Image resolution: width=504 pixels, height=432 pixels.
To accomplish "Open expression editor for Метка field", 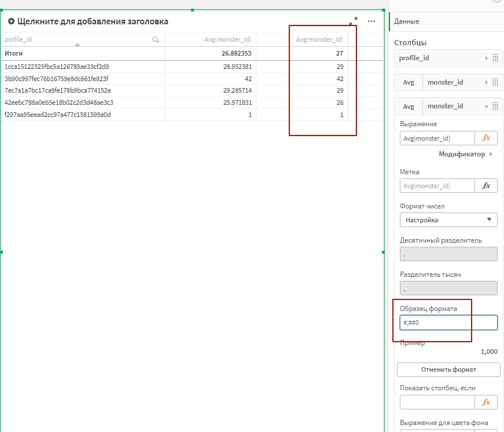I will pyautogui.click(x=486, y=186).
